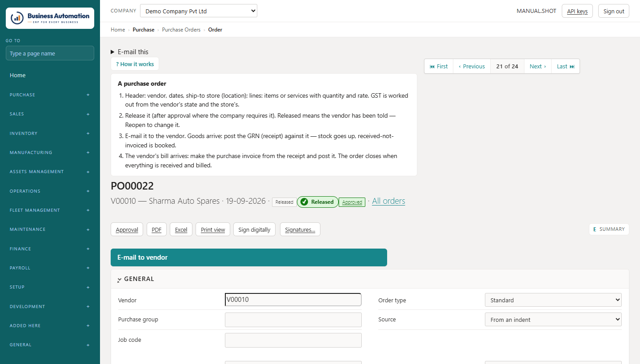Open Home in the sidebar
The height and width of the screenshot is (364, 640).
(50, 75)
